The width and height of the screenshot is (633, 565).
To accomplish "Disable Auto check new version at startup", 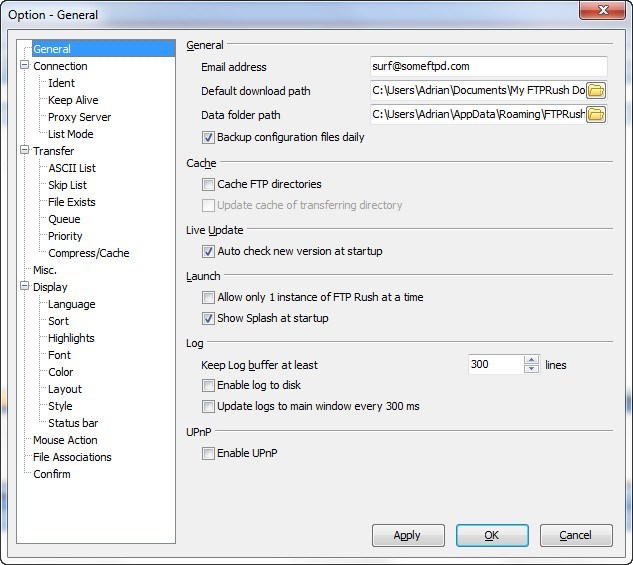I will click(209, 252).
